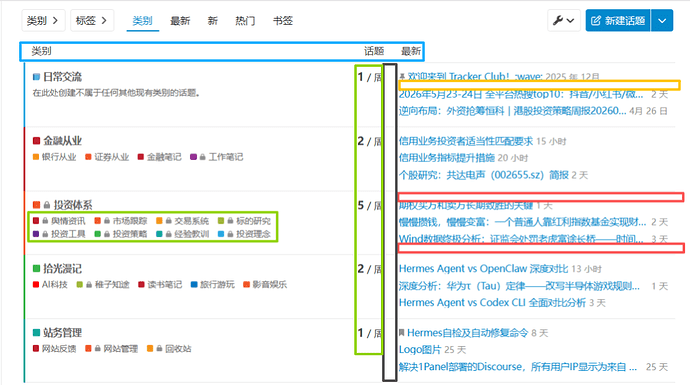Image resolution: width=690 pixels, height=385 pixels.
Task: Click the 类别 column header
Action: point(41,51)
